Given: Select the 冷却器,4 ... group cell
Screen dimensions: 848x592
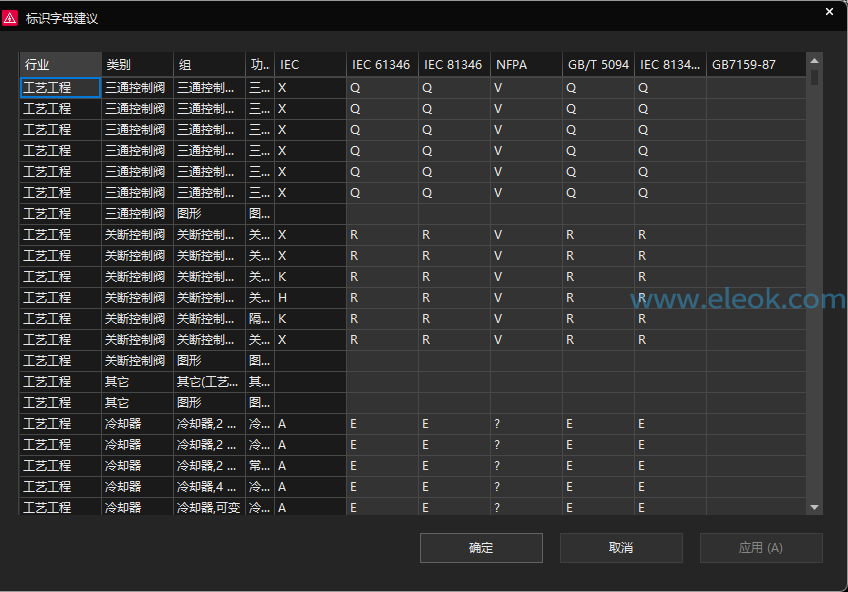Looking at the screenshot, I should (x=209, y=487).
